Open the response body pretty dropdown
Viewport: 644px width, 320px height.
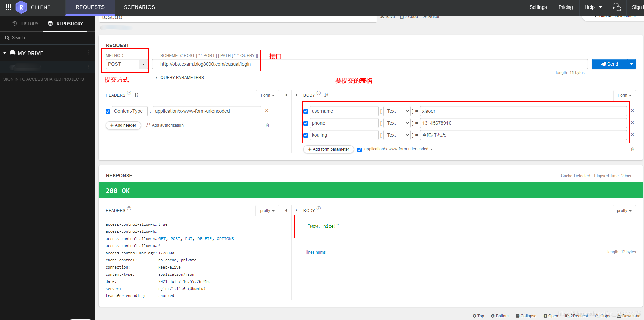pos(624,211)
